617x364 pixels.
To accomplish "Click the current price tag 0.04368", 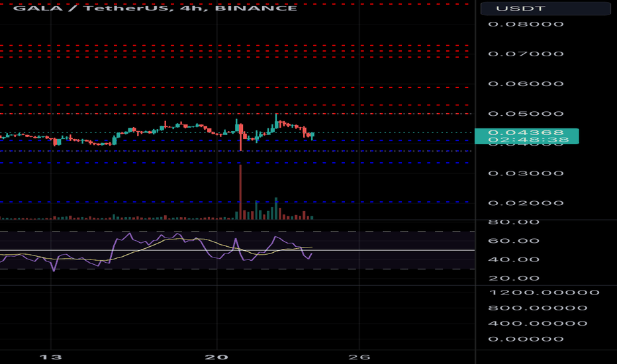I will pyautogui.click(x=526, y=136).
